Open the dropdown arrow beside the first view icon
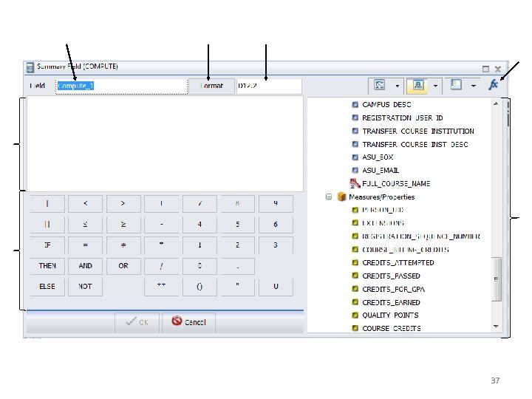 [x=398, y=86]
